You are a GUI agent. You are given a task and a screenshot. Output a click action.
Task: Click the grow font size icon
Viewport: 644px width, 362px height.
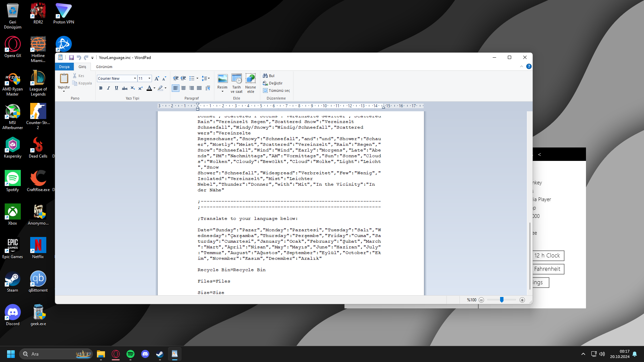click(157, 78)
